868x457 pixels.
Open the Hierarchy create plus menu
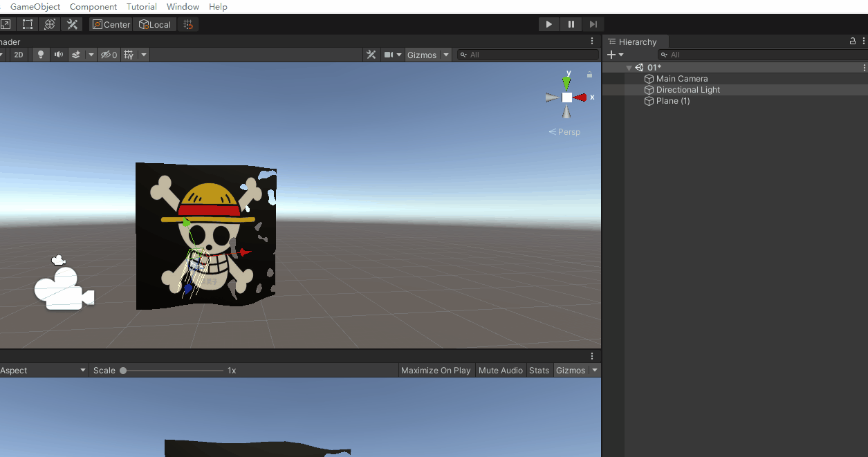coord(615,55)
